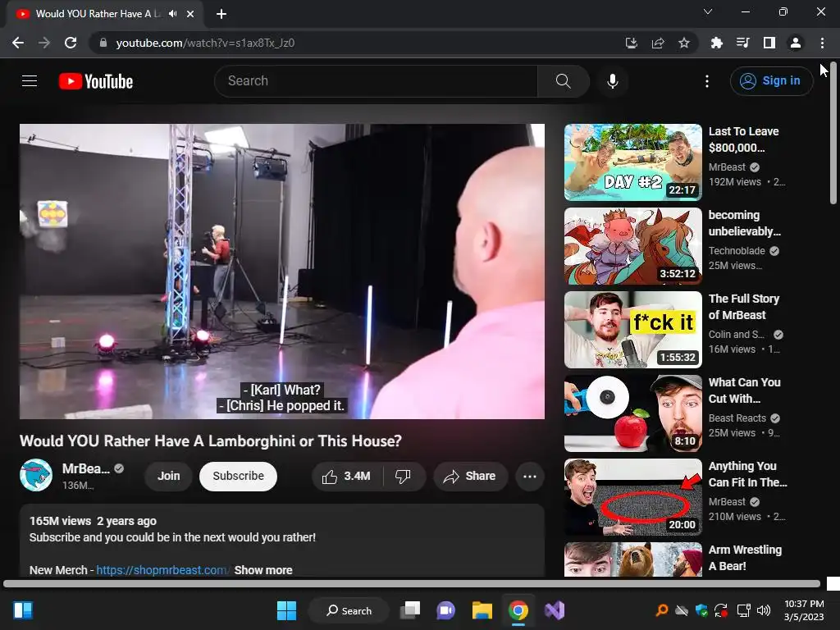The width and height of the screenshot is (840, 630).
Task: Open taskbar Search box
Action: pyautogui.click(x=349, y=610)
